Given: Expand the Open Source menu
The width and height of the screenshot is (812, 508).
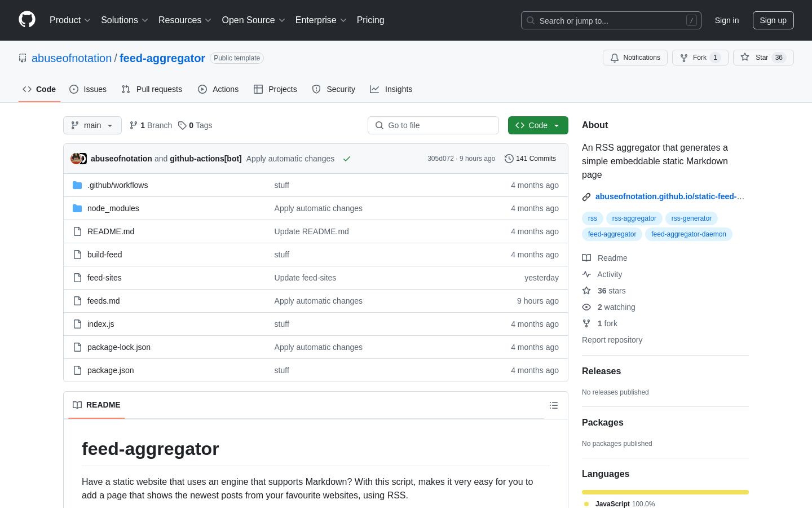Looking at the screenshot, I should tap(254, 20).
